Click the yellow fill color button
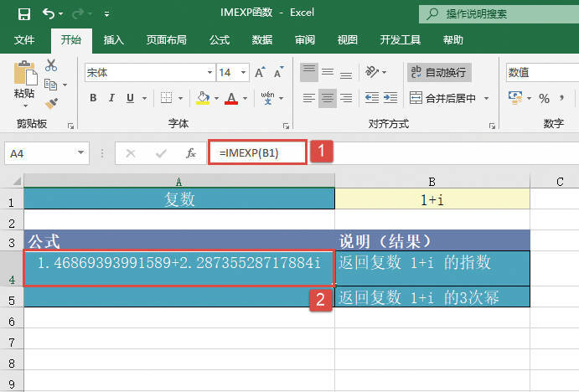The width and height of the screenshot is (579, 392). (202, 98)
